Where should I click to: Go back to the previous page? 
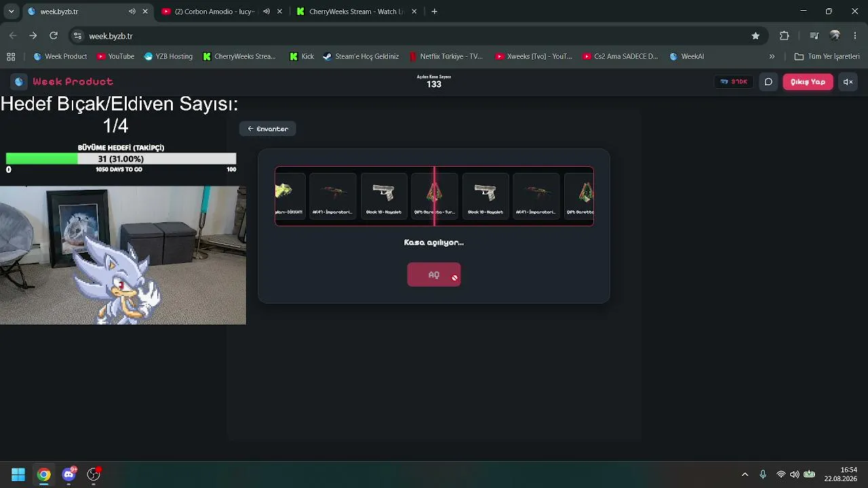(13, 36)
